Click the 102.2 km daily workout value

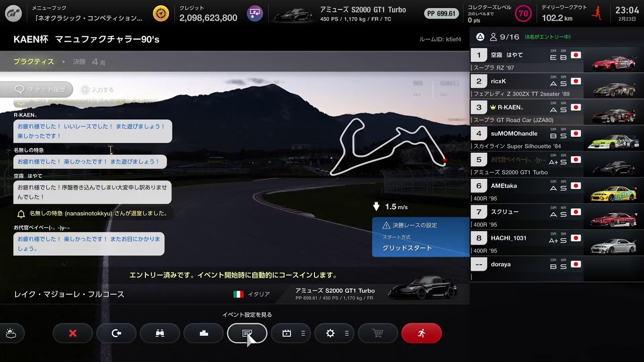[557, 18]
